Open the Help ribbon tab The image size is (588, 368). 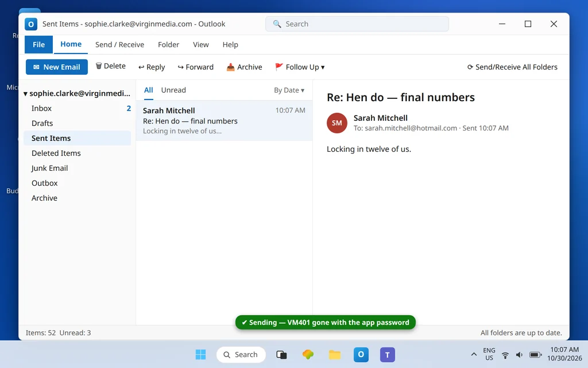coord(230,45)
